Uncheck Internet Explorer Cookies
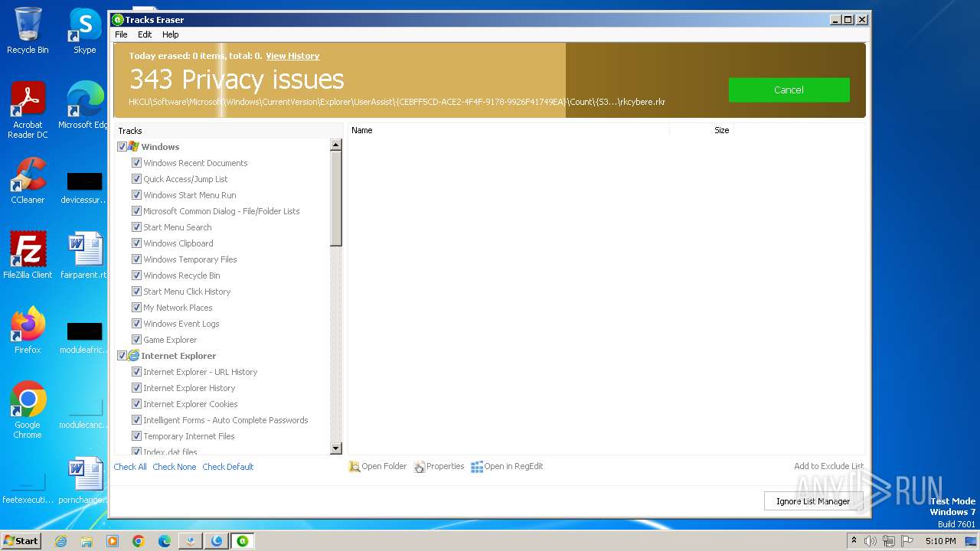Image resolution: width=980 pixels, height=551 pixels. pos(136,404)
